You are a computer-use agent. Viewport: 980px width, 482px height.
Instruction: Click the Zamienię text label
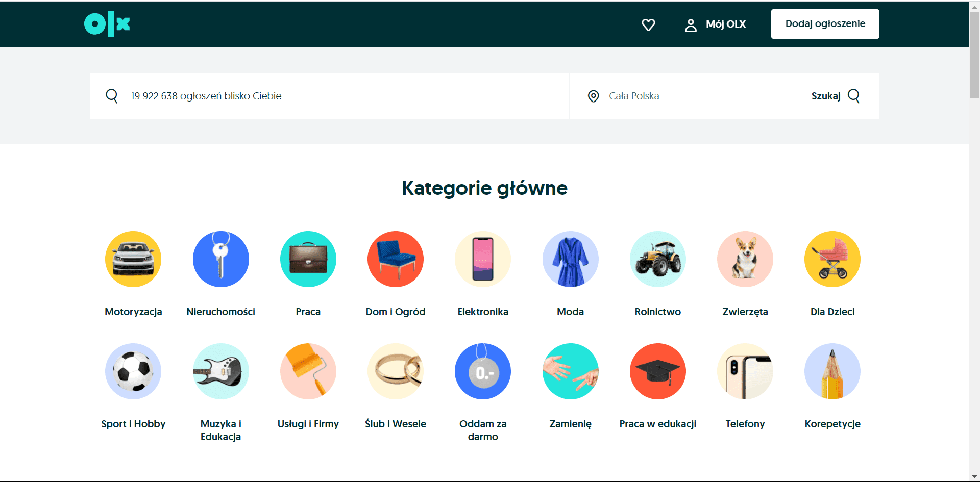(x=571, y=424)
